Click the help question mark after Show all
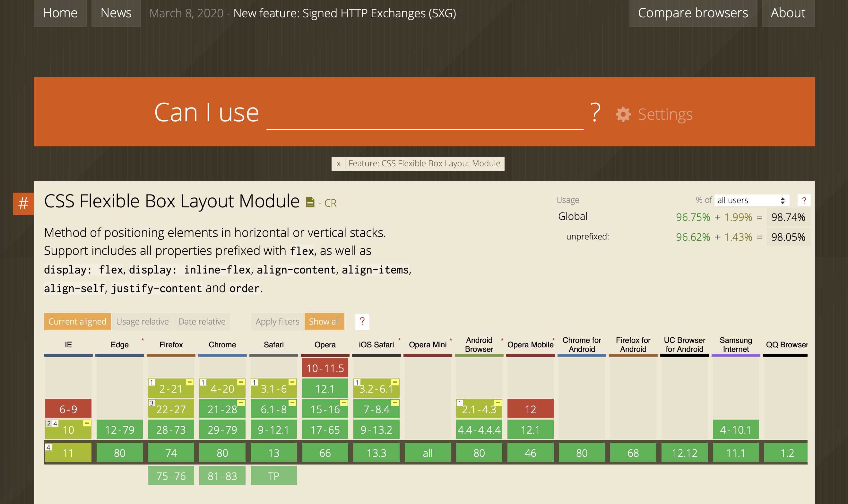Screen dimensions: 848x504 click(x=362, y=321)
